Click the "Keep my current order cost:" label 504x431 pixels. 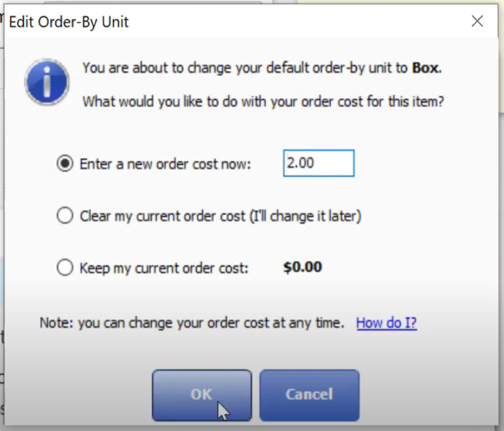164,268
